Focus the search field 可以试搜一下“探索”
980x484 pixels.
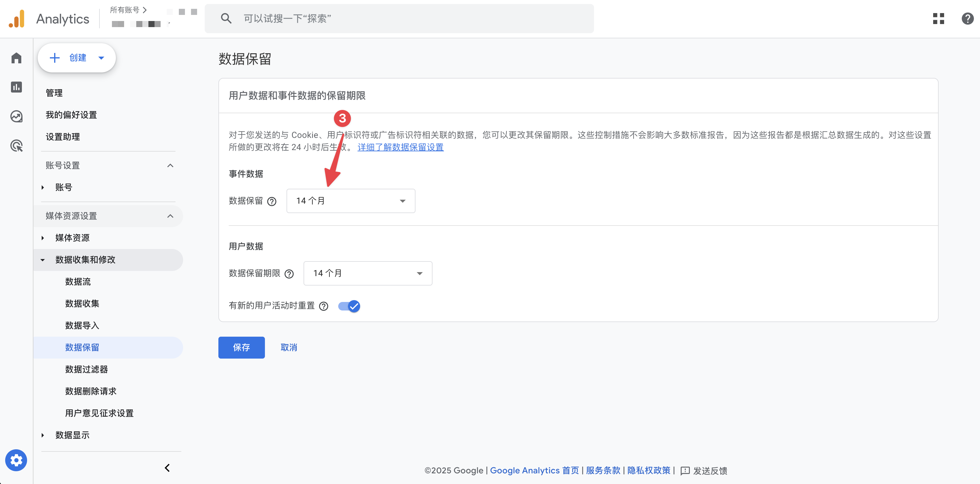coord(399,18)
